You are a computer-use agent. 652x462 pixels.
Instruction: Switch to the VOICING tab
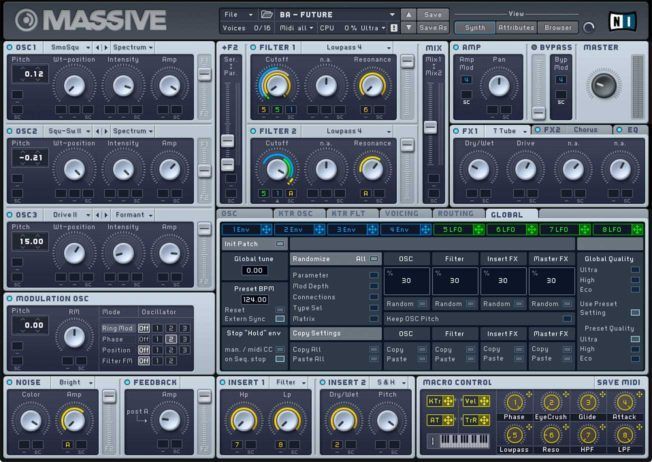[x=405, y=213]
